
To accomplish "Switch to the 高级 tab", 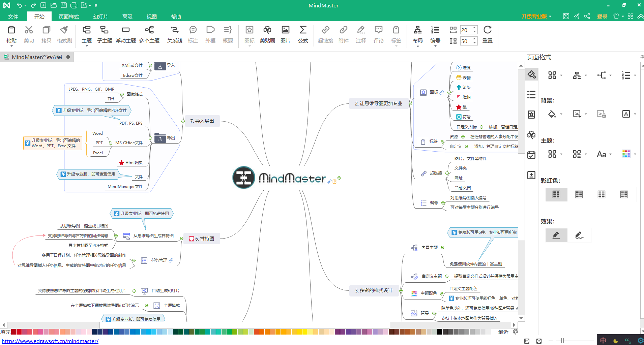I will tap(127, 17).
